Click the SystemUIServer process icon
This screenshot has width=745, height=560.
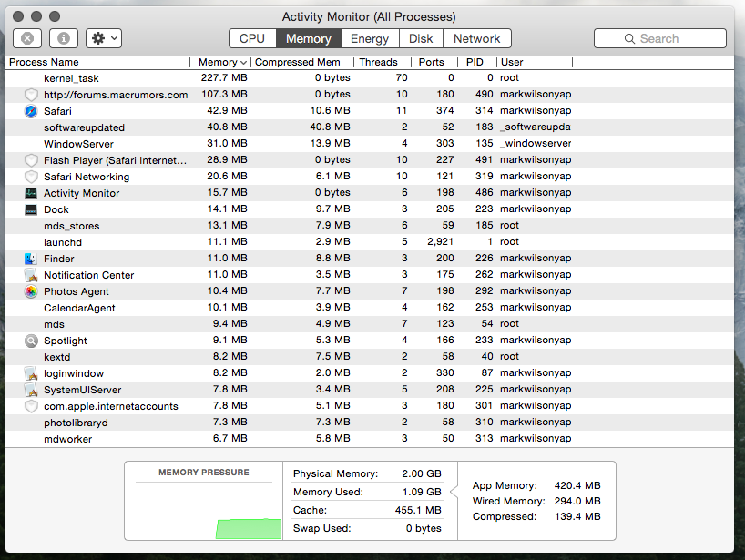pyautogui.click(x=31, y=390)
